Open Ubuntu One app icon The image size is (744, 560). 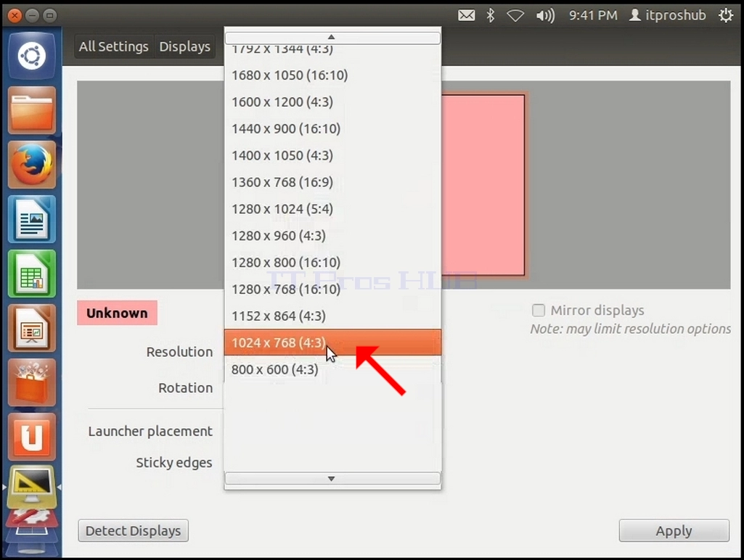32,437
